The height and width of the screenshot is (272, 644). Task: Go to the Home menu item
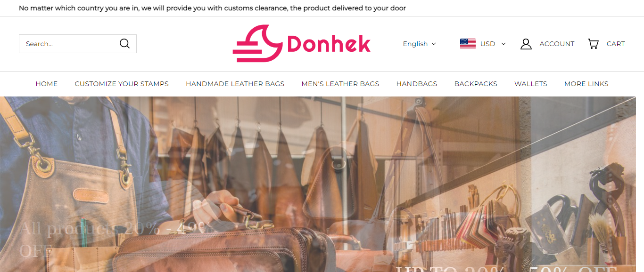click(x=47, y=84)
